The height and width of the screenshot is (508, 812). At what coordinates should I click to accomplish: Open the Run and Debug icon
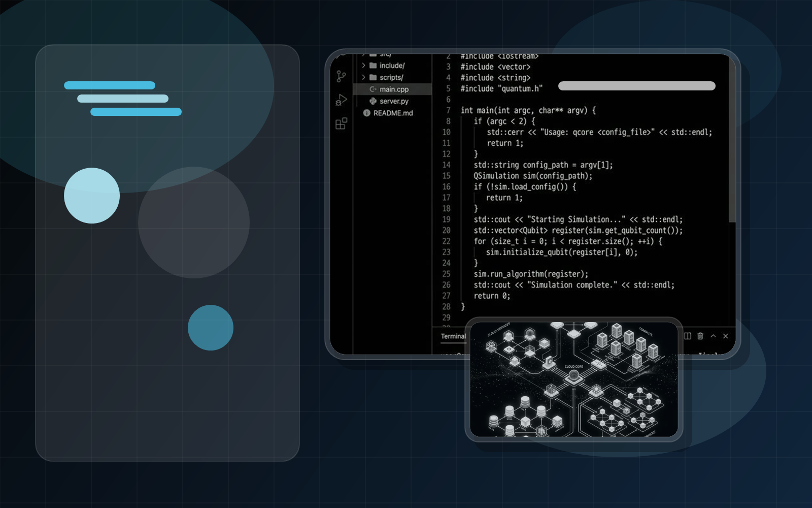pyautogui.click(x=342, y=100)
